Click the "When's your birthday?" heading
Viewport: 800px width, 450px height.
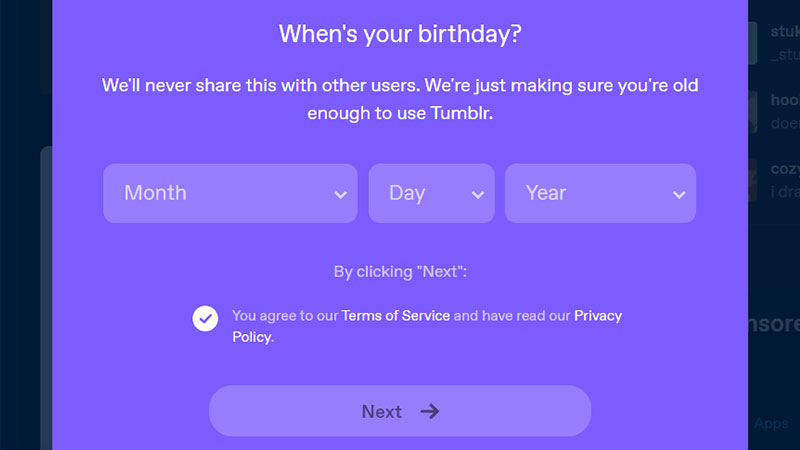[400, 34]
